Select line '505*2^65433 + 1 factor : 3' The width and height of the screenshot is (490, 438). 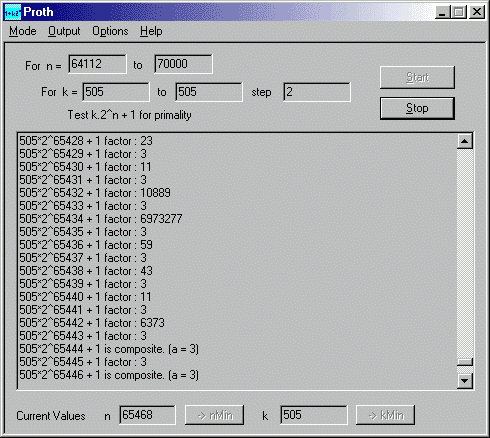83,206
